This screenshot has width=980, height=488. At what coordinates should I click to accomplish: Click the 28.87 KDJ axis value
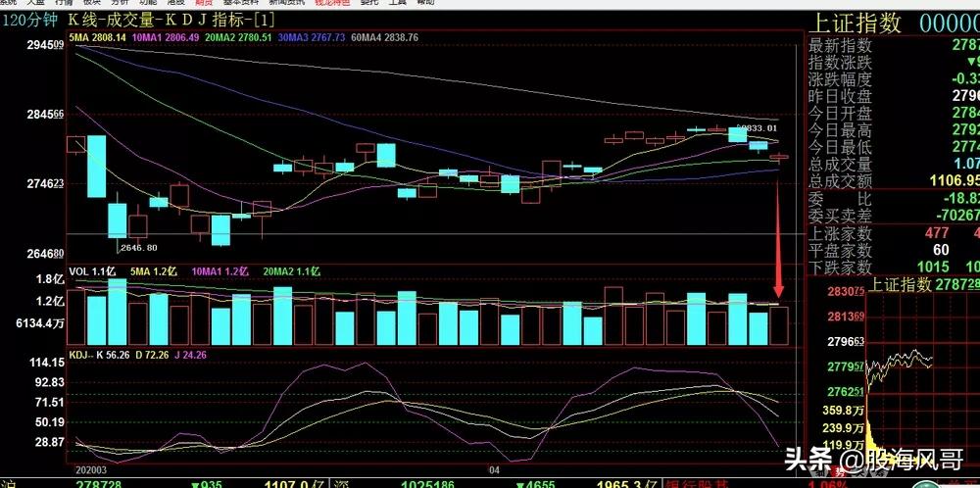click(x=50, y=442)
